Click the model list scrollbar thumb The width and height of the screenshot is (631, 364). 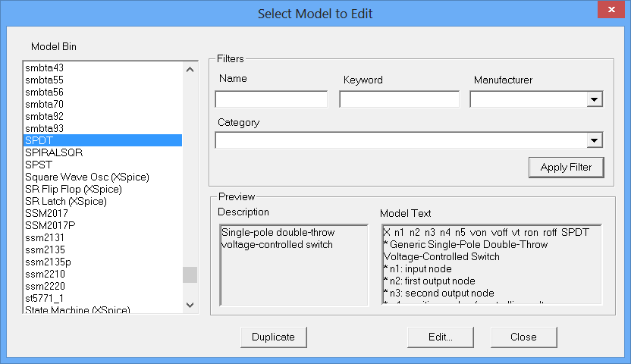190,275
